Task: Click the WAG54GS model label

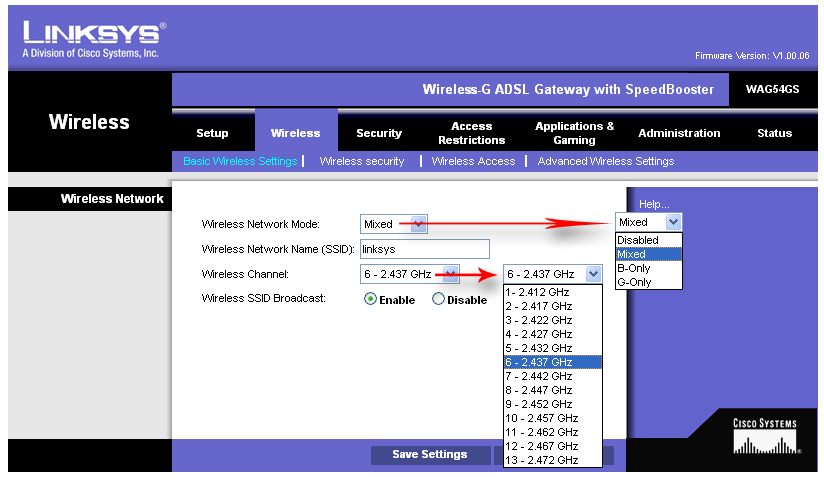Action: coord(772,89)
